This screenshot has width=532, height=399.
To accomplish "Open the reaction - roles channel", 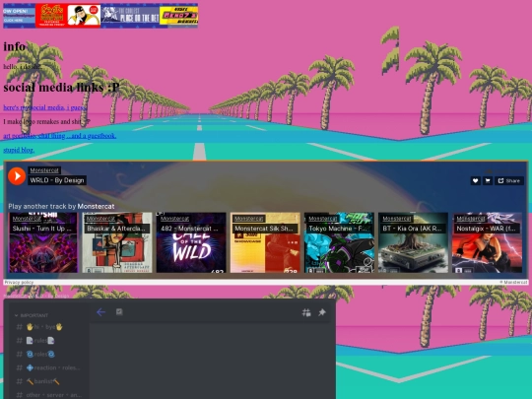I will click(47, 367).
